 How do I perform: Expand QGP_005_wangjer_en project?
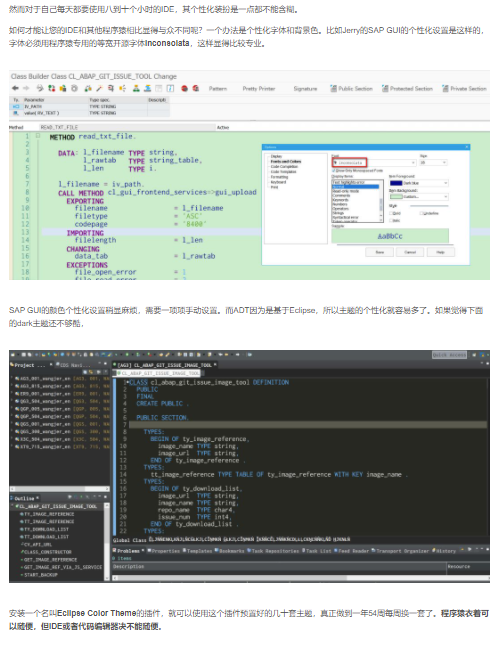coord(12,409)
